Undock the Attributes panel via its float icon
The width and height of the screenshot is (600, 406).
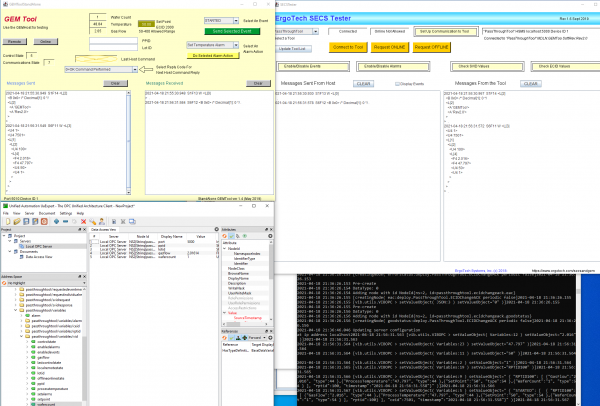267,230
